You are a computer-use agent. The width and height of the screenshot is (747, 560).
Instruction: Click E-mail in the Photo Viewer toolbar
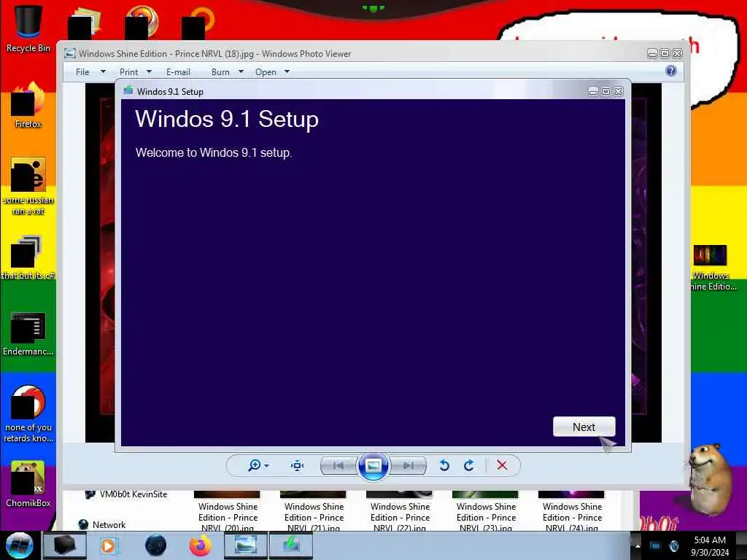(178, 72)
